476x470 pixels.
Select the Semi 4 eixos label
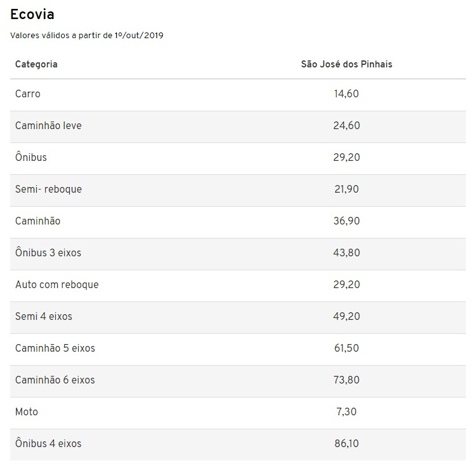[44, 317]
